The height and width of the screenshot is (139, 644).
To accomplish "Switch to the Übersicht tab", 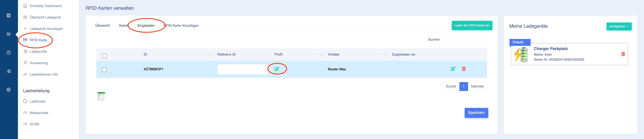I will [102, 26].
